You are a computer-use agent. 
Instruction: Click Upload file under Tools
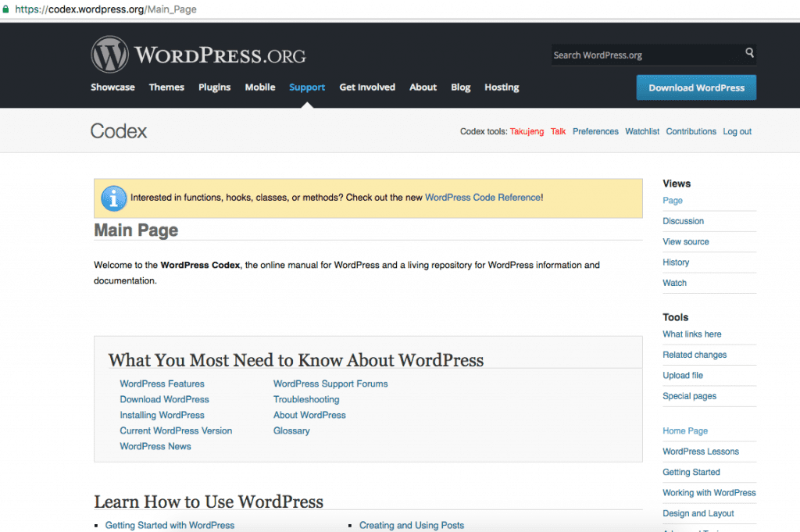point(682,376)
